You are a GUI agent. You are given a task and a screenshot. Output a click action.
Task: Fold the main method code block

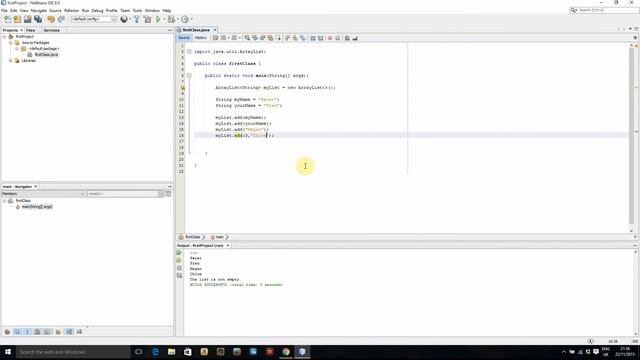coord(189,76)
